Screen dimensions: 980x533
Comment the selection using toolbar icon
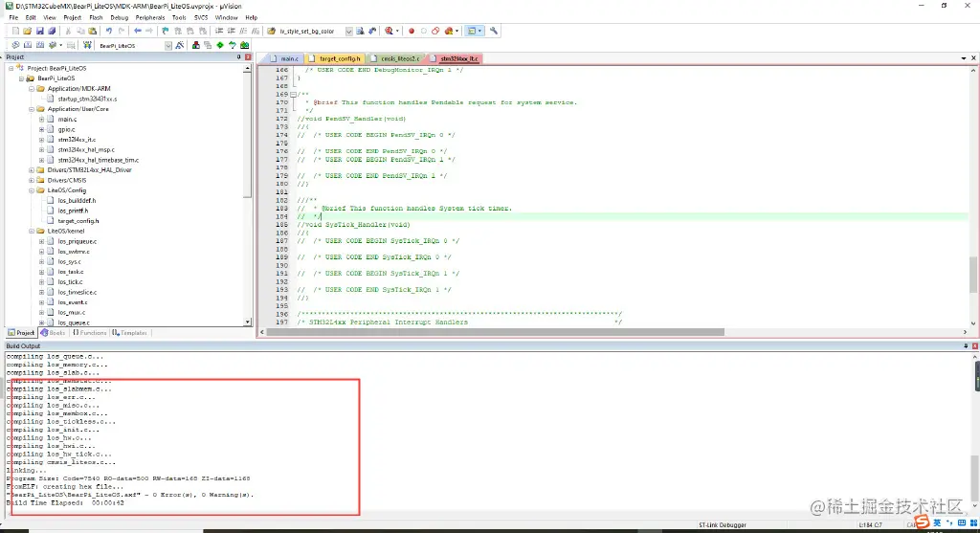click(x=243, y=31)
